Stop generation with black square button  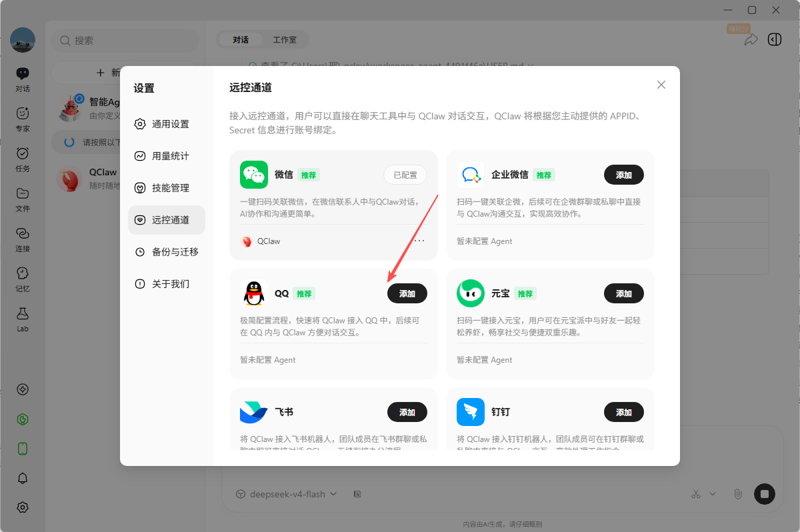[x=765, y=494]
